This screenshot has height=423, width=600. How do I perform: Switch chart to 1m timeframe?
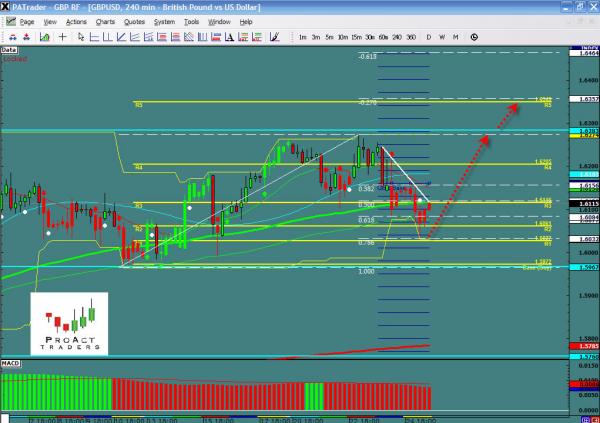302,37
